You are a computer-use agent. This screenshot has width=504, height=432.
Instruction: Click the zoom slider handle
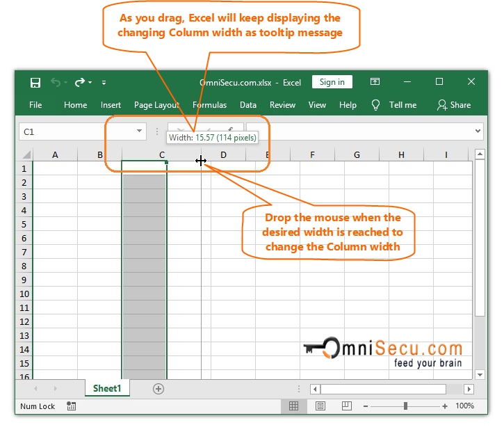pos(406,406)
